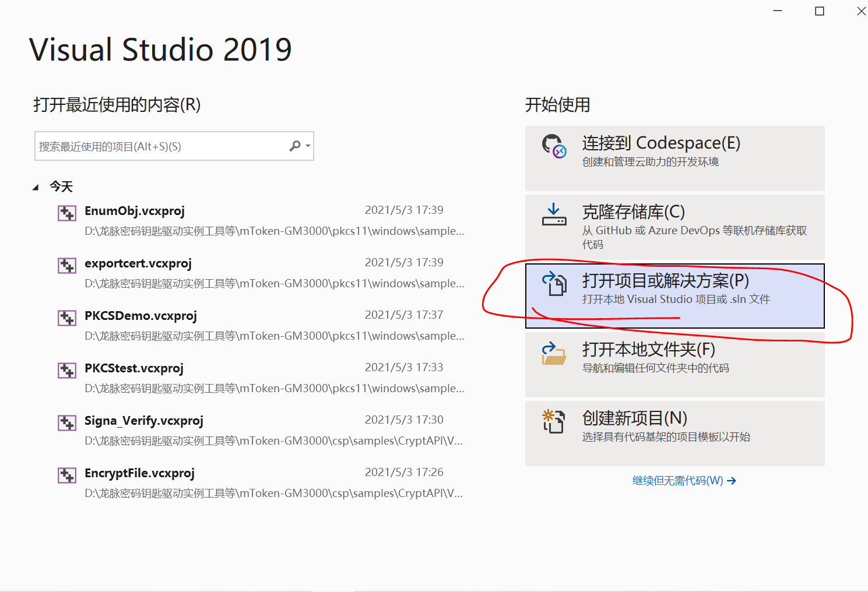Minimize the Visual Studio 2019 window
The width and height of the screenshot is (868, 592).
click(x=778, y=11)
